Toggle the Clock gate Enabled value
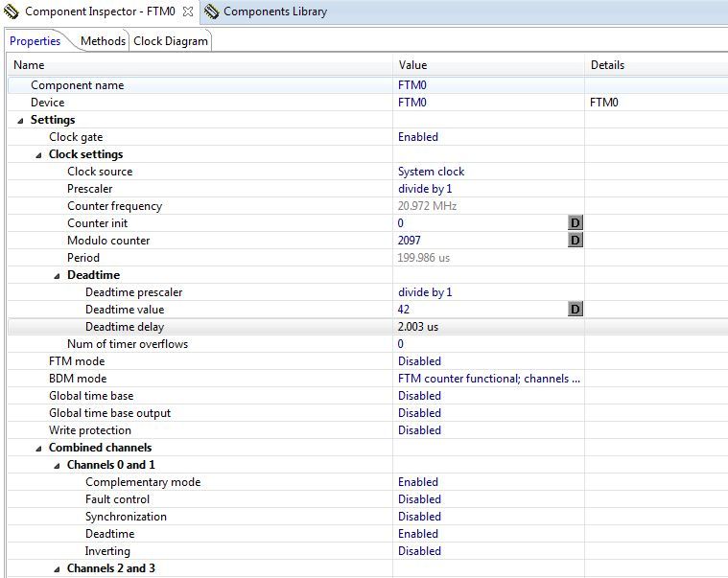 [418, 137]
